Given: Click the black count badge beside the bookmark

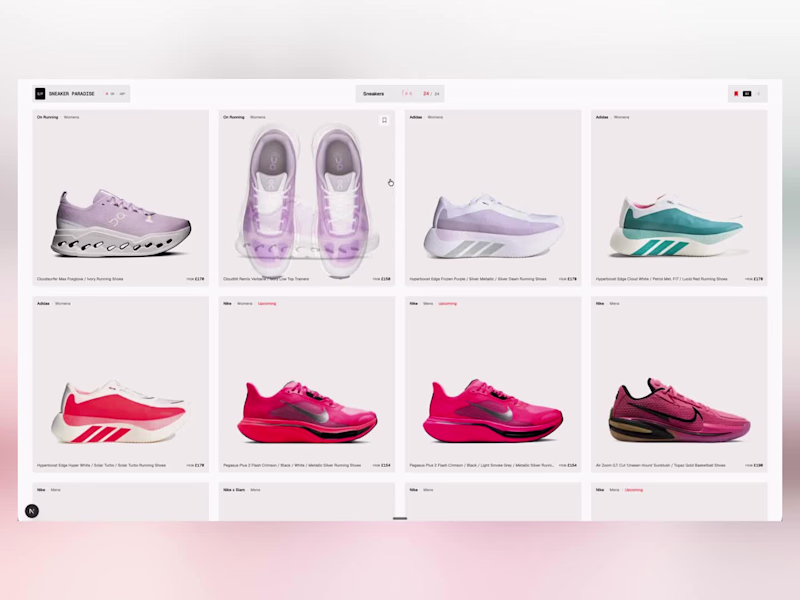Looking at the screenshot, I should pyautogui.click(x=747, y=94).
